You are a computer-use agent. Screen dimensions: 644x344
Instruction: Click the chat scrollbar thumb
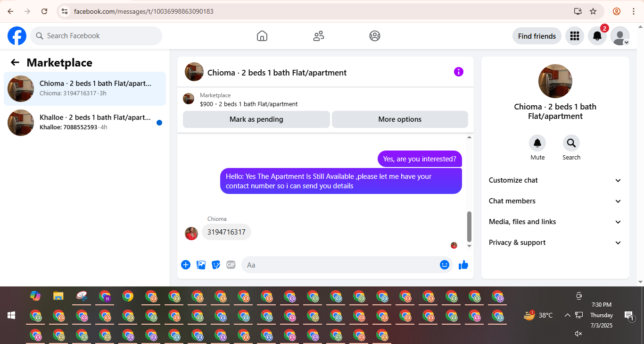469,227
